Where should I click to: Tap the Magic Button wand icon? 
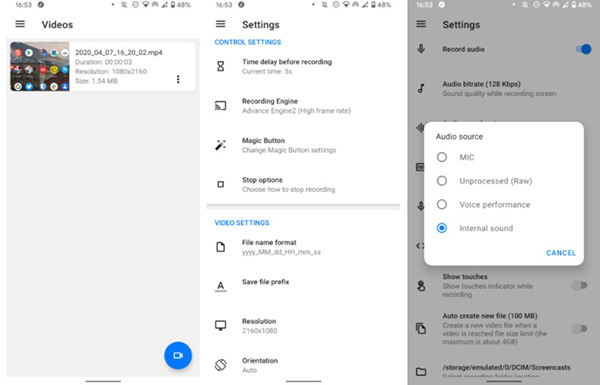(220, 145)
